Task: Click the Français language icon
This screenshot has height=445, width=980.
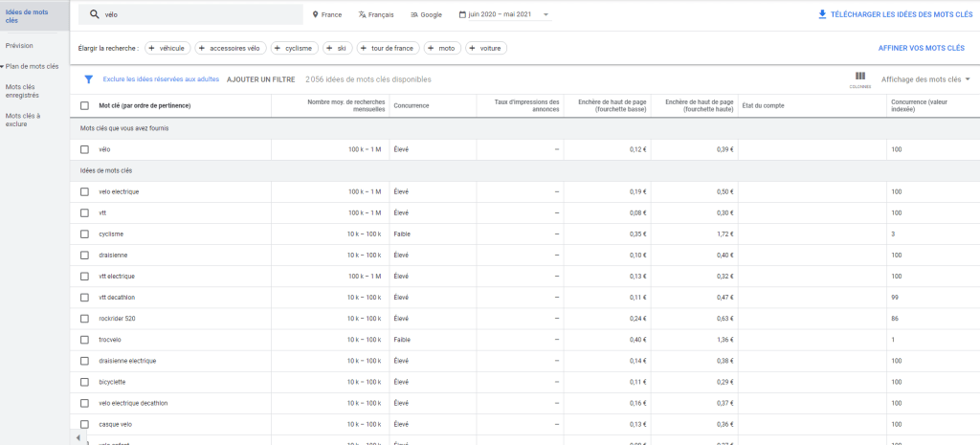Action: [x=362, y=14]
